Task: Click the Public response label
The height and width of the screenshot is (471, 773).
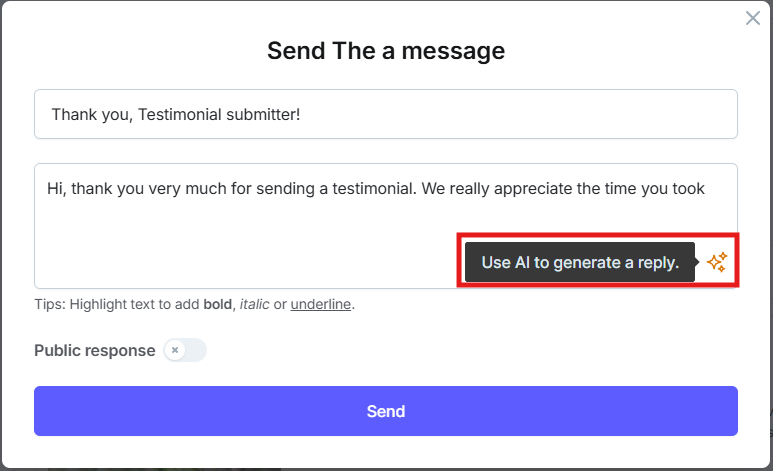Action: point(95,350)
